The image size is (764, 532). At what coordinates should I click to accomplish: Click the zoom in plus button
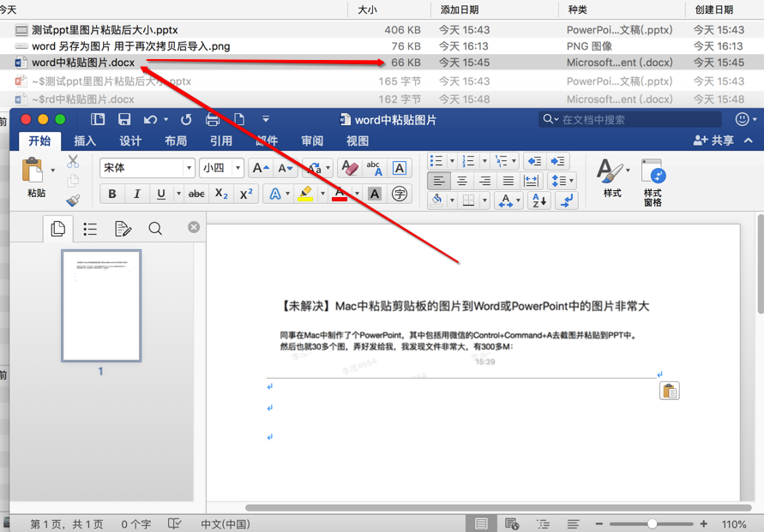(704, 523)
